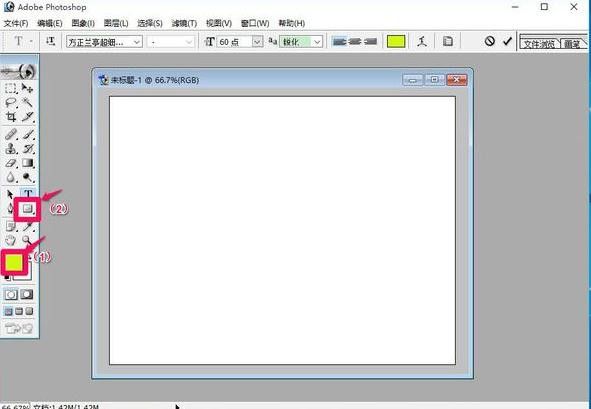This screenshot has width=591, height=409.
Task: Select the Path Selection arrow tool
Action: [11, 194]
